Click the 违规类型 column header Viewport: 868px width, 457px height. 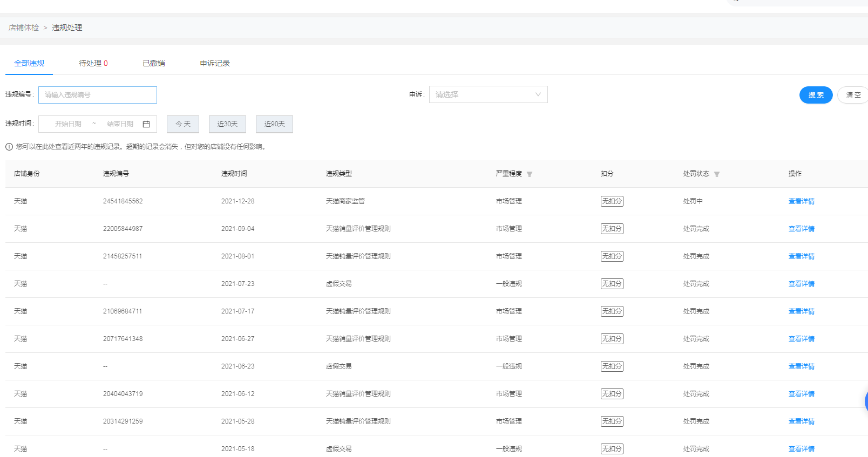(339, 174)
